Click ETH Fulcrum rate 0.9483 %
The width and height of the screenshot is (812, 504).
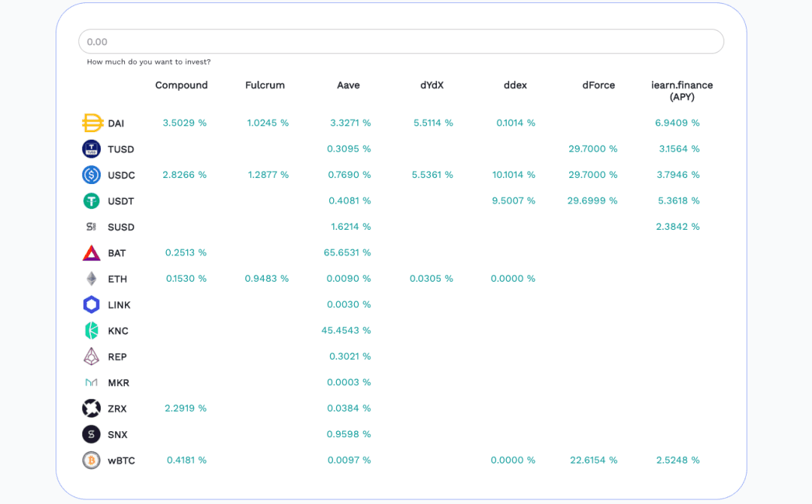coord(267,278)
